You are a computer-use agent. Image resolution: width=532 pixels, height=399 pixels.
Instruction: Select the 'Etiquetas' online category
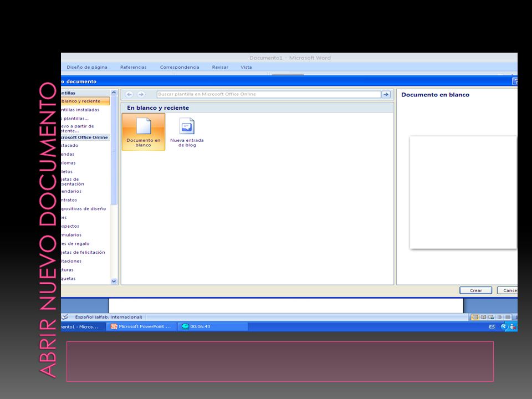pyautogui.click(x=68, y=279)
